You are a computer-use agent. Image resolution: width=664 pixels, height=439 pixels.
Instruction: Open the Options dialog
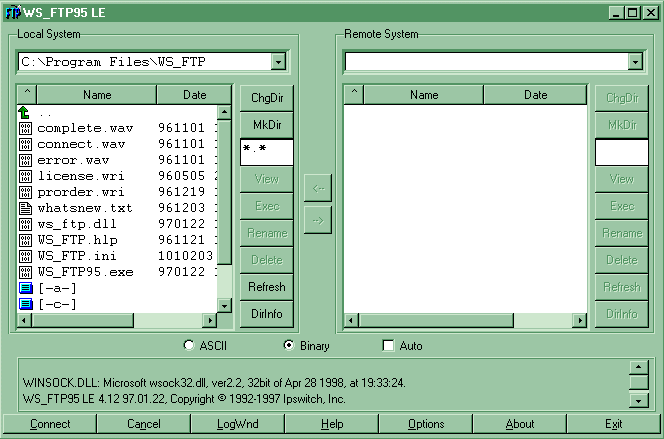click(x=426, y=424)
